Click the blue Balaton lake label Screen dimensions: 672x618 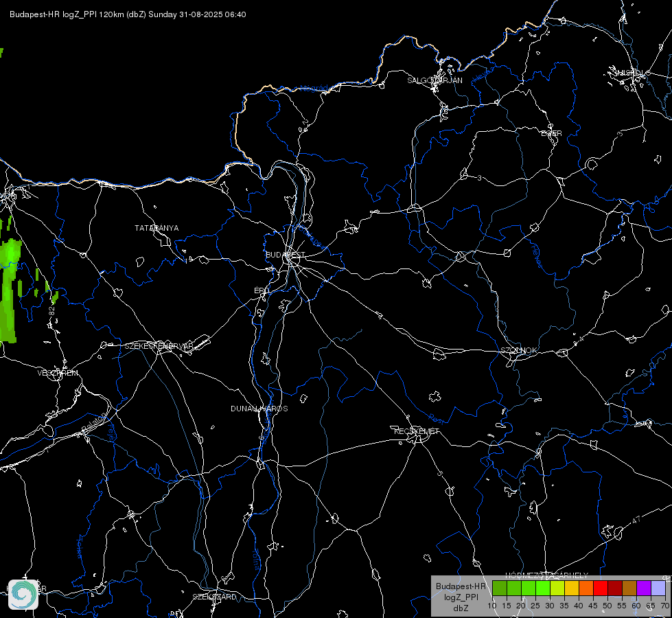(x=93, y=422)
